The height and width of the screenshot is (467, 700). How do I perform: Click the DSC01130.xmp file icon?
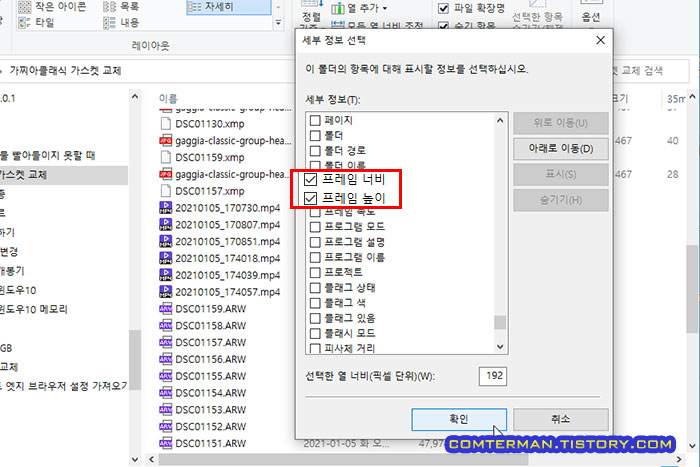tap(166, 123)
